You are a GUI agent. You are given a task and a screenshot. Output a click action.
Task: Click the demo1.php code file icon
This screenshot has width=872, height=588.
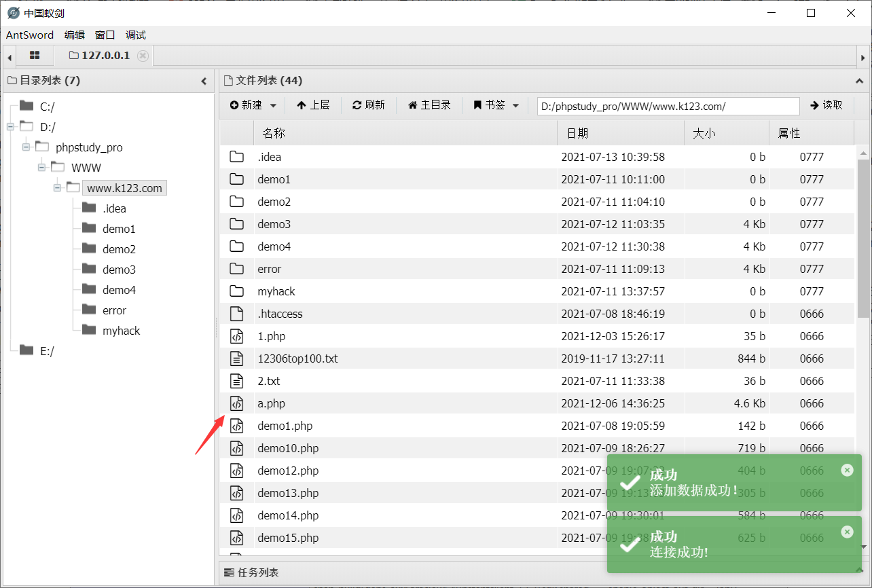pos(236,426)
